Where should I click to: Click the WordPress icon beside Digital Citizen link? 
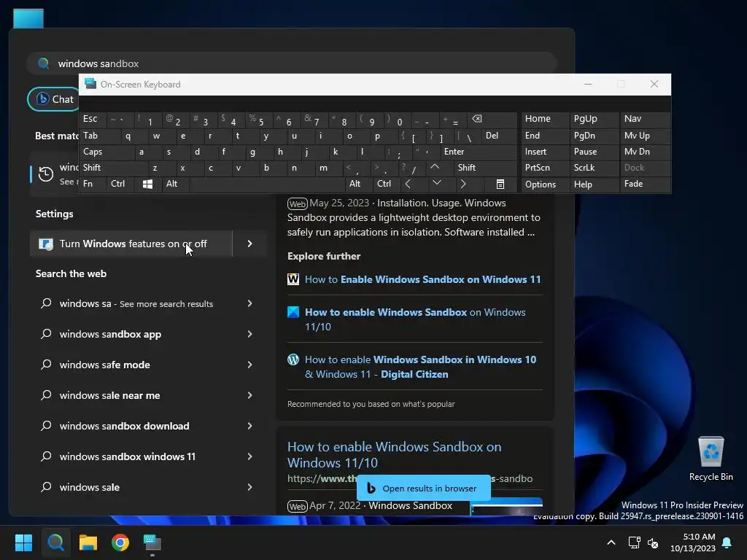click(x=293, y=359)
